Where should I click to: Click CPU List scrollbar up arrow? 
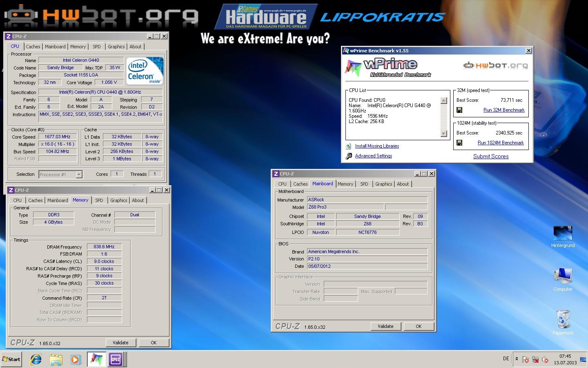tap(444, 100)
